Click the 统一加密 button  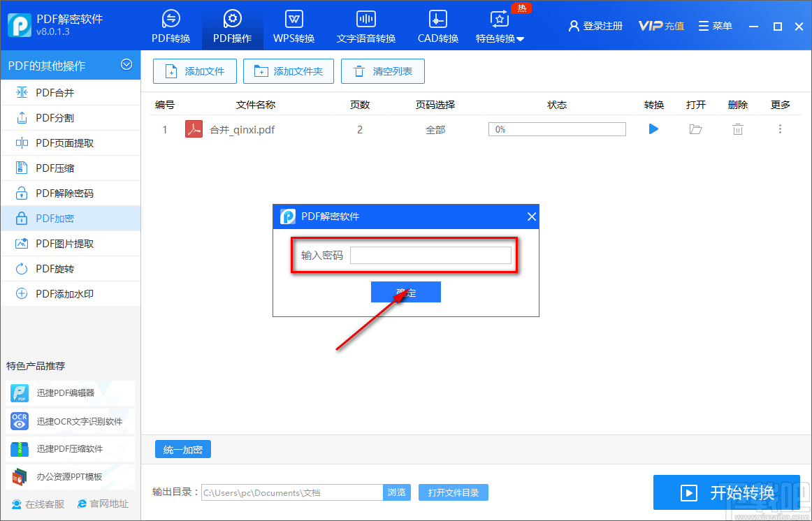183,450
